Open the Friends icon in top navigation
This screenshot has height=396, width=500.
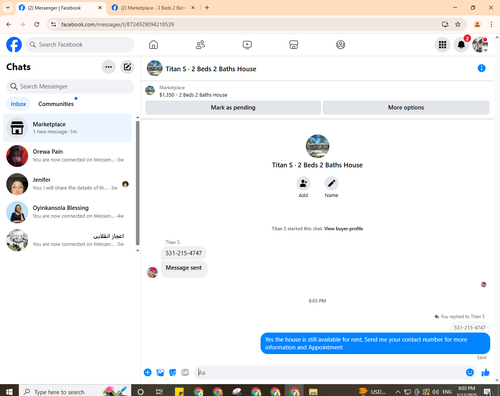point(200,45)
